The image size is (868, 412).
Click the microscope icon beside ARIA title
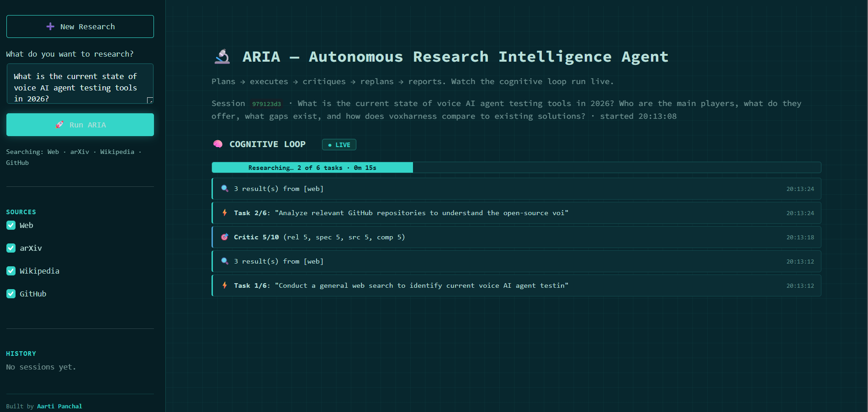pos(222,57)
